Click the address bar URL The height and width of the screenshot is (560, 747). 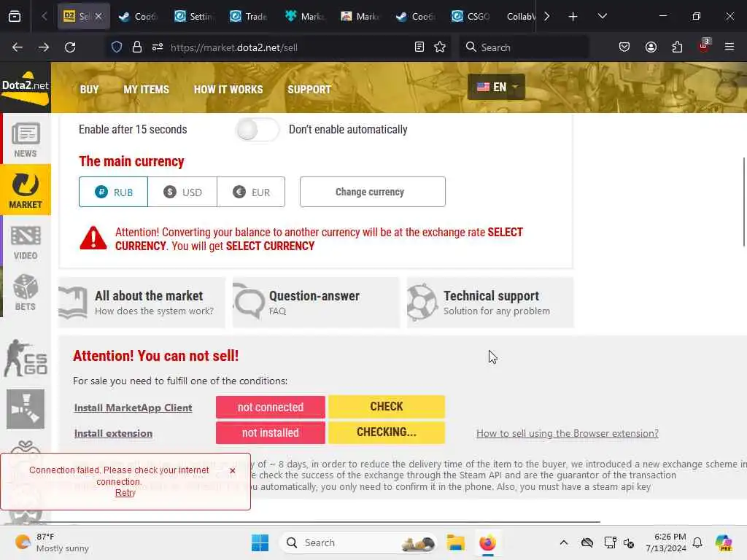click(x=234, y=47)
